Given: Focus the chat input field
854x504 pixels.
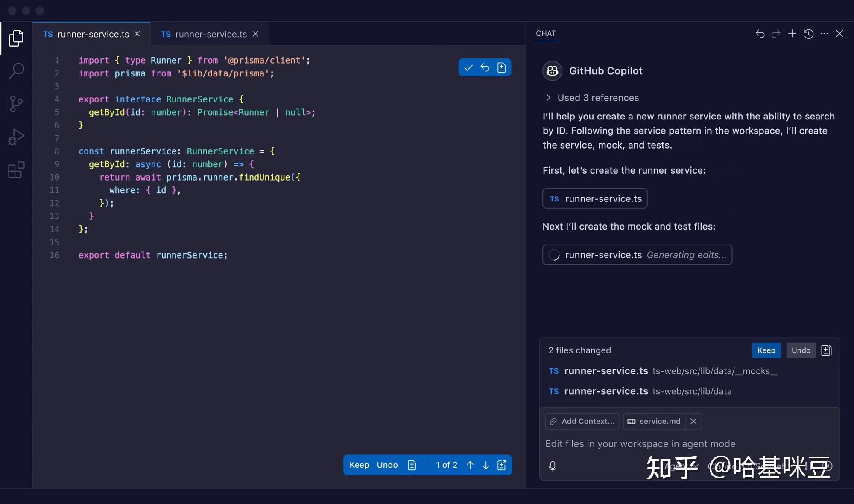Looking at the screenshot, I should tap(689, 444).
